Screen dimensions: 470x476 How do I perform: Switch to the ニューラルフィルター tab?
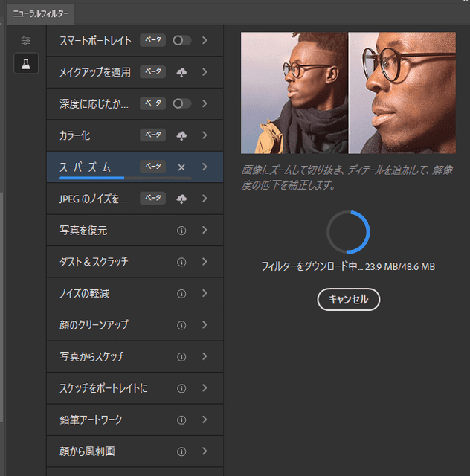click(40, 14)
